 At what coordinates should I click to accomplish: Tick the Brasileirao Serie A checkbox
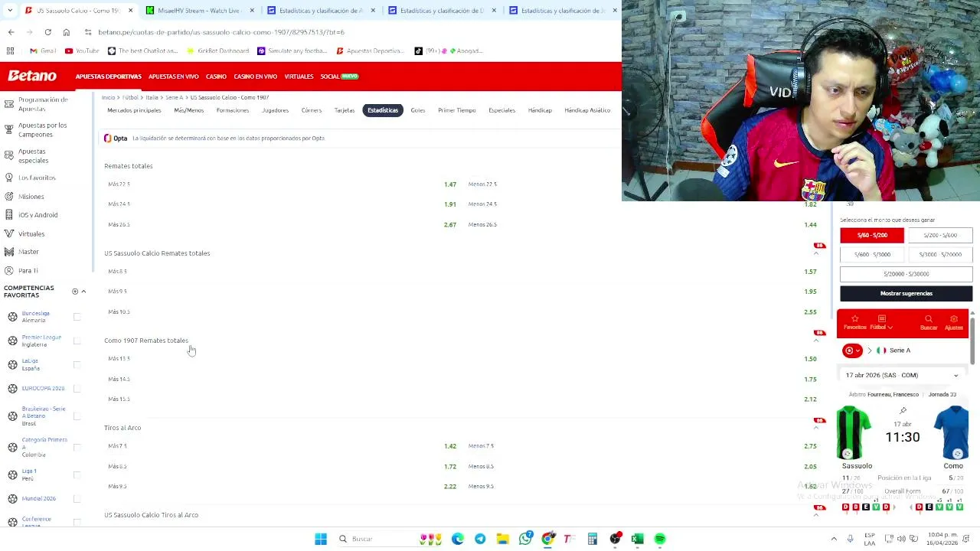(x=77, y=416)
